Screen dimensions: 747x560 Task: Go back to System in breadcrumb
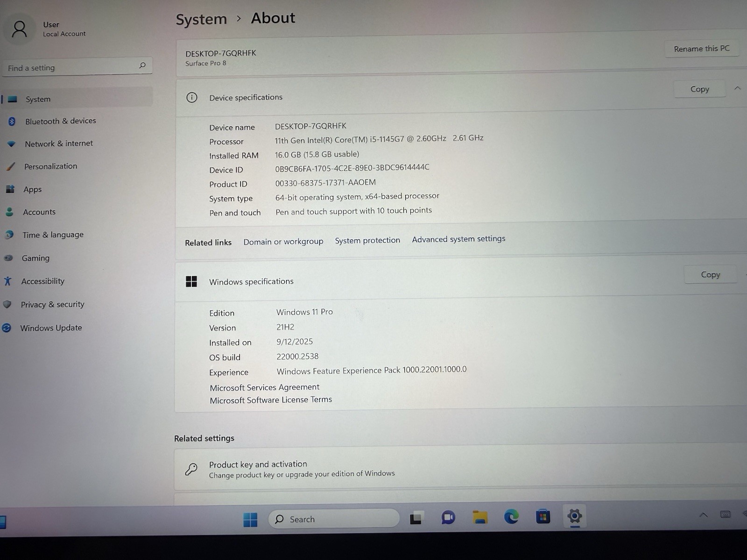click(201, 19)
